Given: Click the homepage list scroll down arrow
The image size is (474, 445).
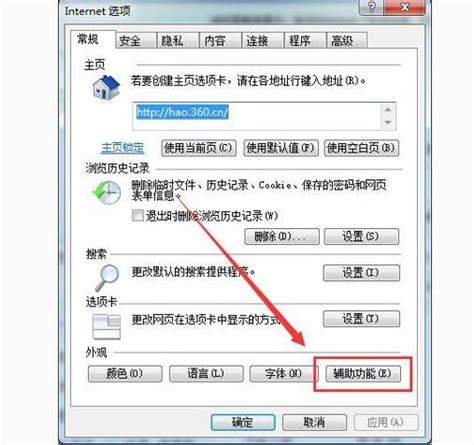Looking at the screenshot, I should point(388,122).
